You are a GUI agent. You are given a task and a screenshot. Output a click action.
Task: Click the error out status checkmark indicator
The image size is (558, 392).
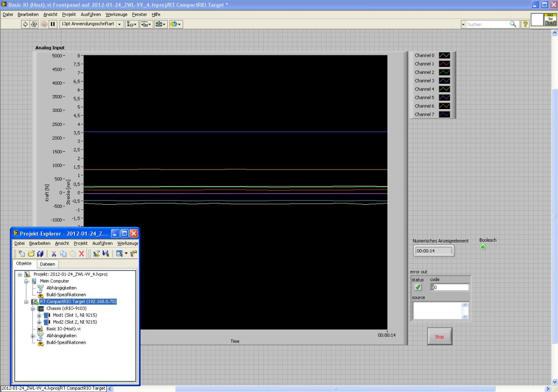(418, 287)
